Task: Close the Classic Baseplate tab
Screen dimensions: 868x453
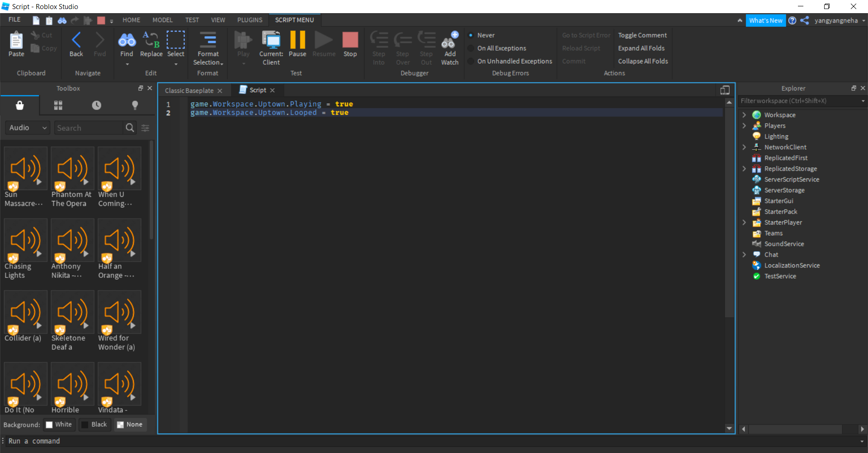Action: pos(220,91)
